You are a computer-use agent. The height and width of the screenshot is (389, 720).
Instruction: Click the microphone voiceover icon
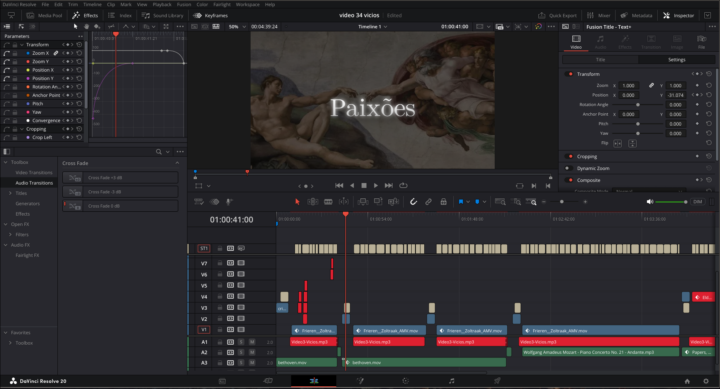(x=229, y=202)
